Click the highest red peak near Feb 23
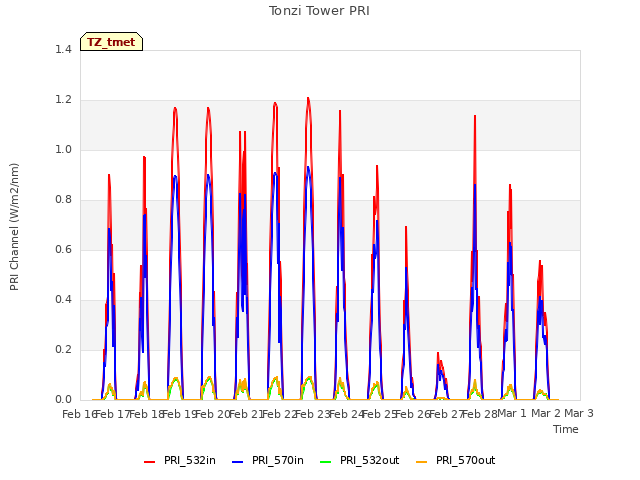The height and width of the screenshot is (480, 640). (308, 98)
